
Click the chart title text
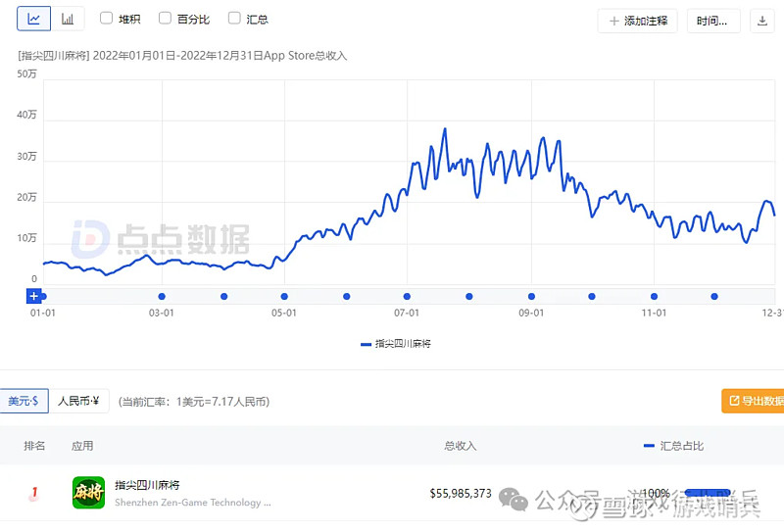[182, 56]
